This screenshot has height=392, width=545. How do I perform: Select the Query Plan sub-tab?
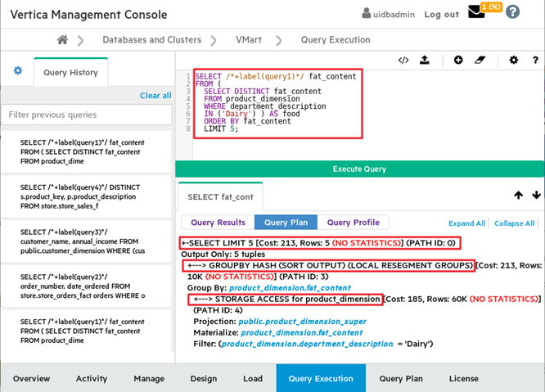pyautogui.click(x=286, y=223)
